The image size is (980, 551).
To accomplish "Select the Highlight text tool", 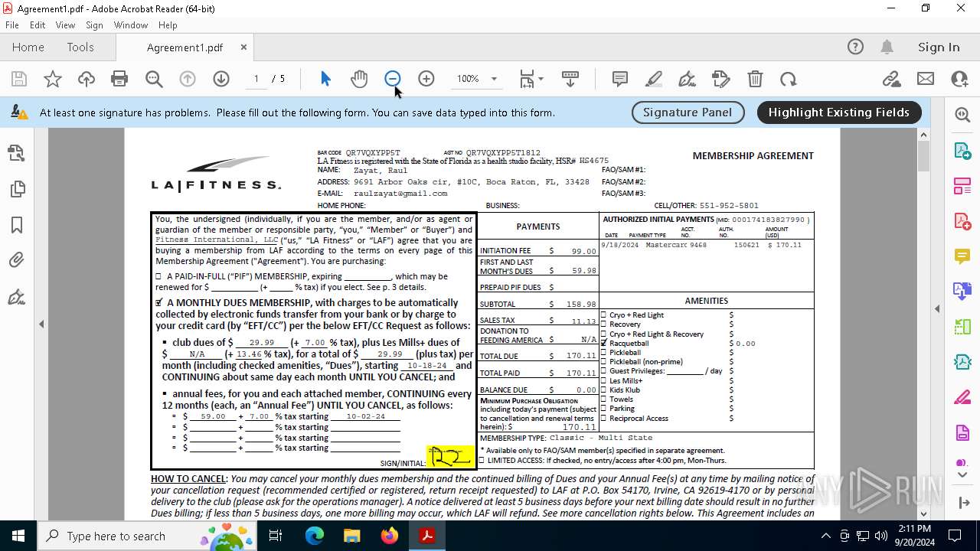I will coord(654,79).
